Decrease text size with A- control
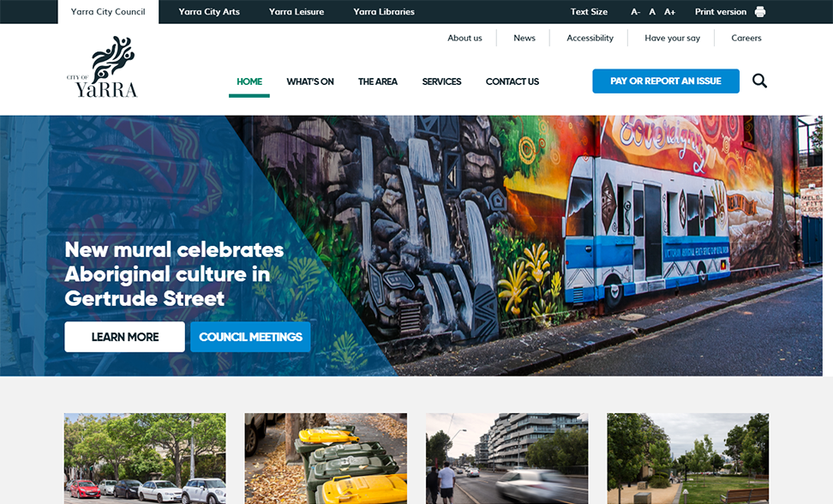This screenshot has width=833, height=504. click(635, 12)
